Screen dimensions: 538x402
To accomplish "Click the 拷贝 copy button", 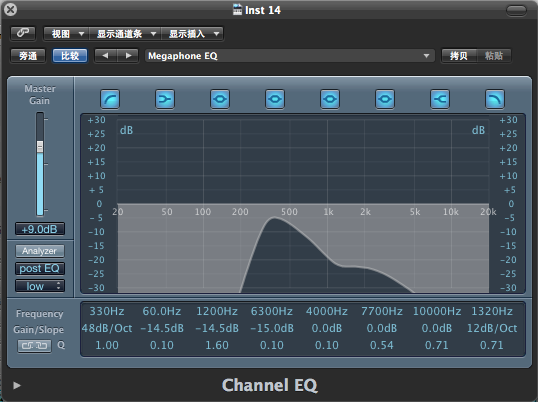I will point(459,56).
